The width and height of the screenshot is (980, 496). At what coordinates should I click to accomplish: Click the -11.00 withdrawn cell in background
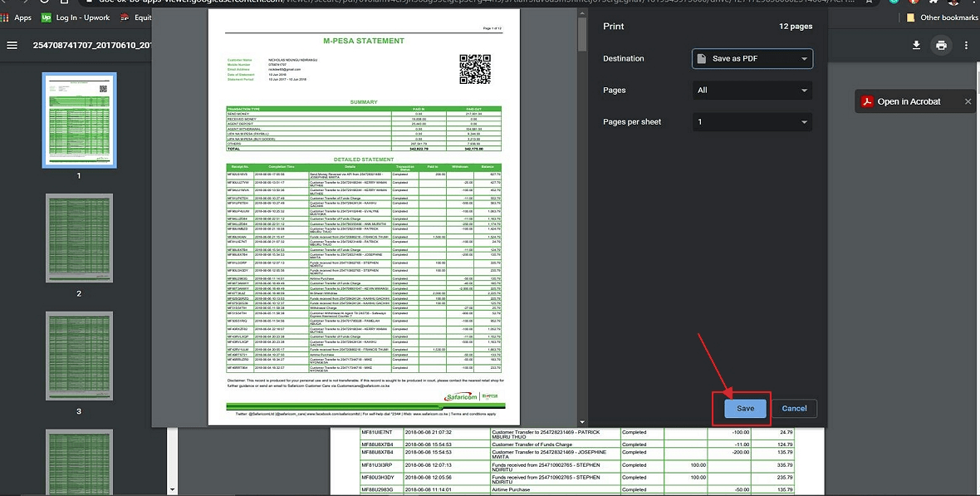point(742,444)
